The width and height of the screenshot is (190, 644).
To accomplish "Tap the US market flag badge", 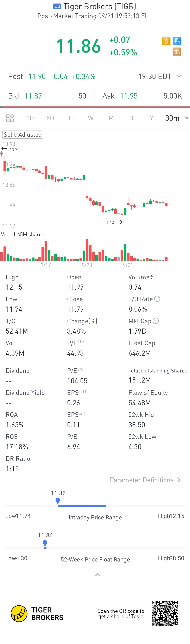I will pyautogui.click(x=57, y=6).
